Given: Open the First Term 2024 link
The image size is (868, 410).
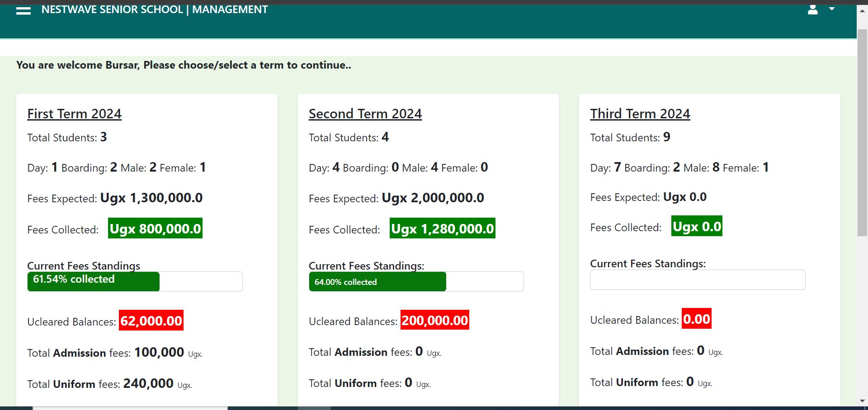Looking at the screenshot, I should [74, 114].
